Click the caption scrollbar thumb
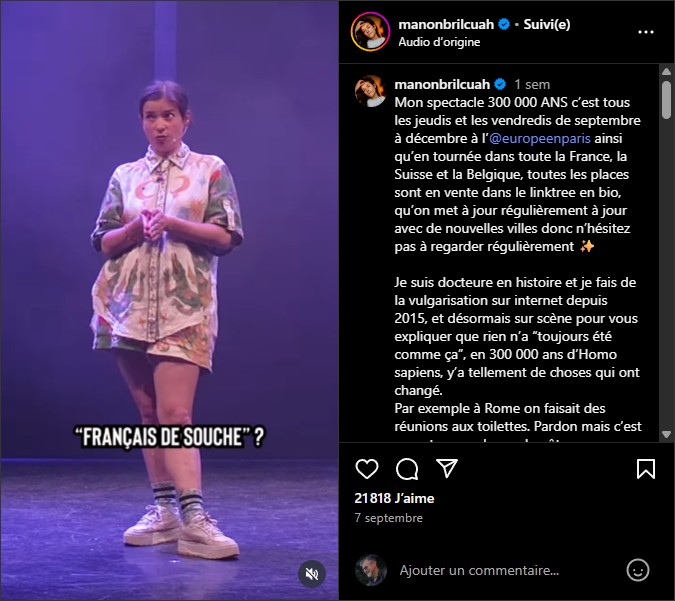 point(666,99)
